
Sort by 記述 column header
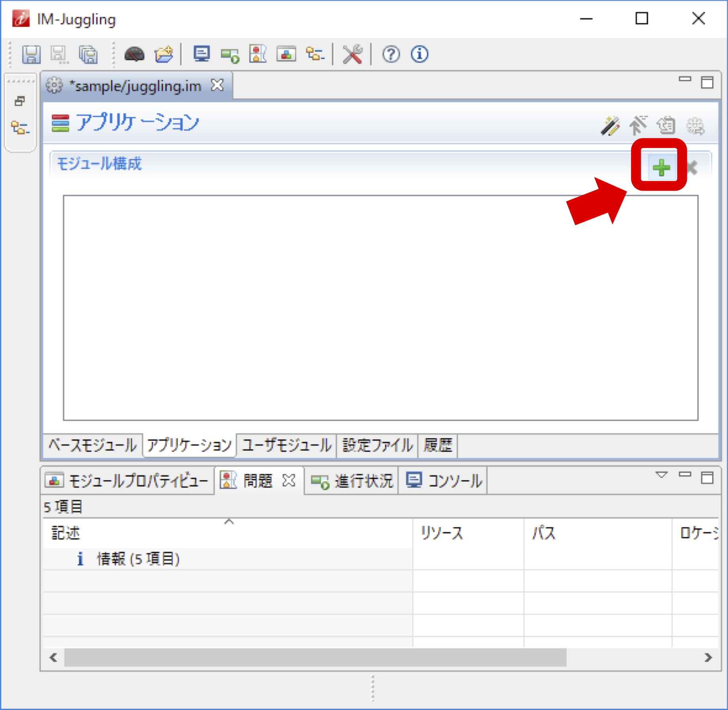coord(227,533)
